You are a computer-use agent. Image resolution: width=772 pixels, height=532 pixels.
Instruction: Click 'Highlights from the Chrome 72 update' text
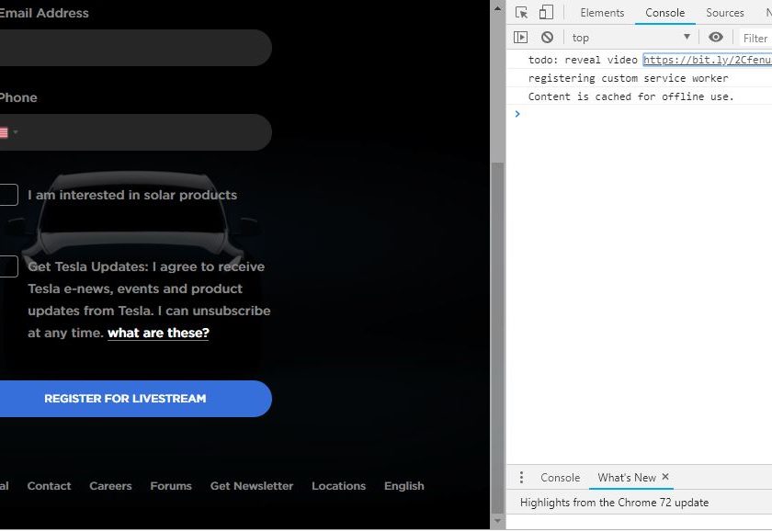pos(615,503)
